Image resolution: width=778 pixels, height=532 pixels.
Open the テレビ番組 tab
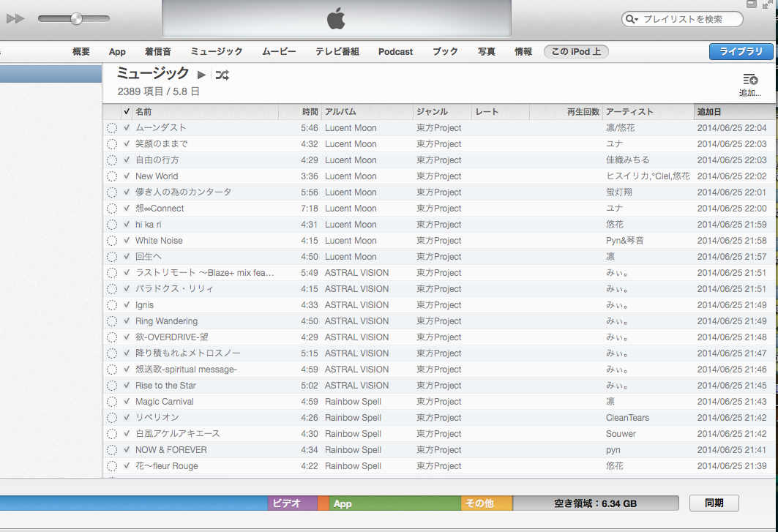point(337,52)
